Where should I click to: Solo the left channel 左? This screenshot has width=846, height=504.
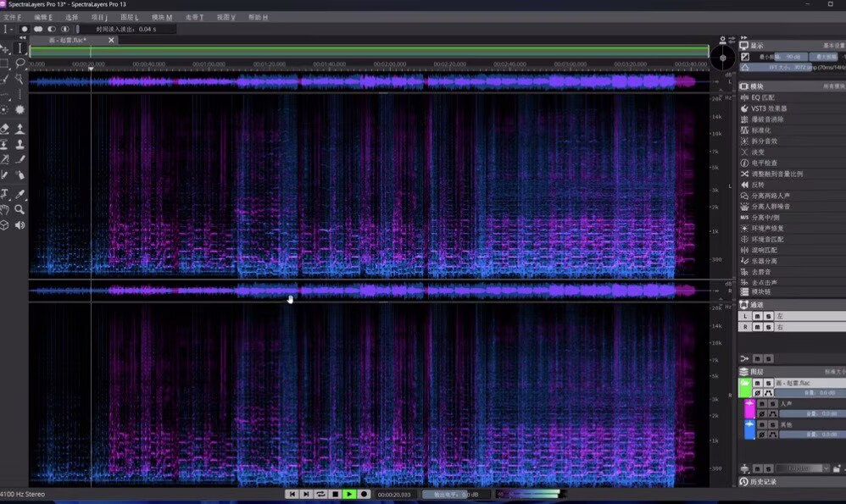tap(768, 317)
